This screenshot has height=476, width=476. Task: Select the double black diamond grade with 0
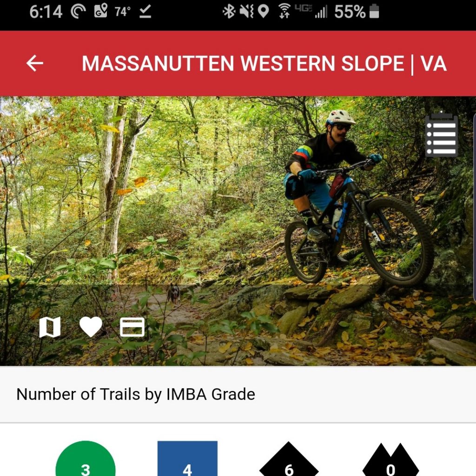390,459
